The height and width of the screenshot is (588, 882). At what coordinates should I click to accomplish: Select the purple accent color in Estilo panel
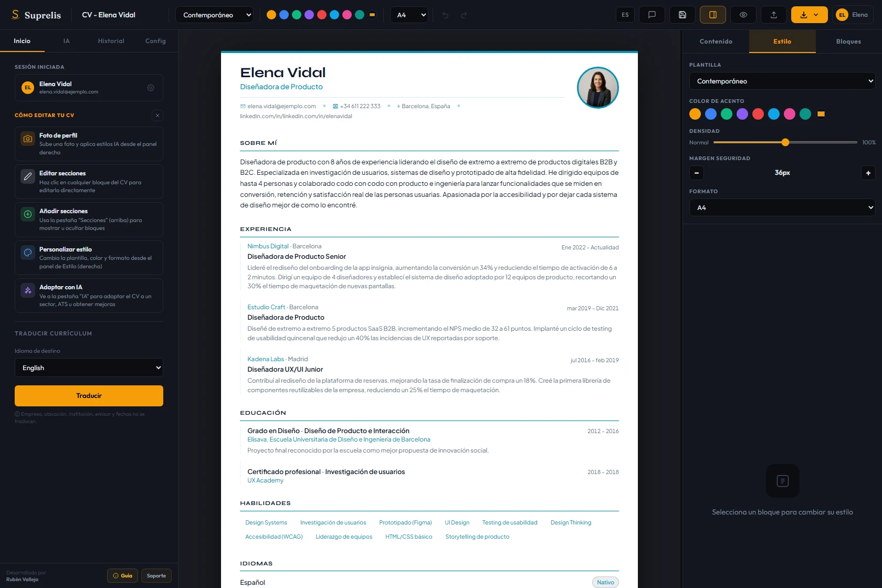click(742, 114)
